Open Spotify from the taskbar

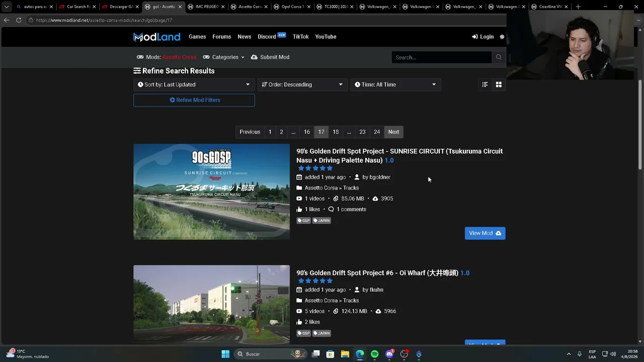pyautogui.click(x=374, y=354)
